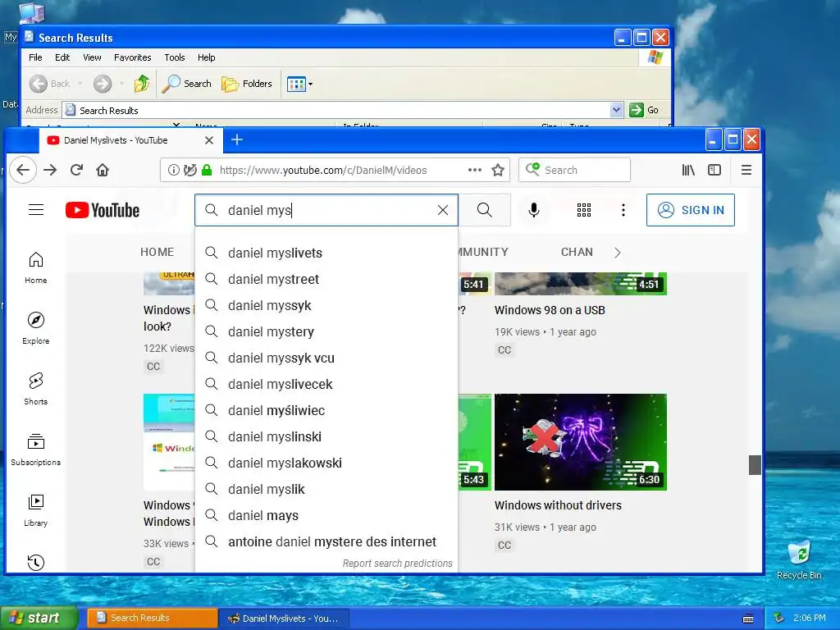Image resolution: width=840 pixels, height=630 pixels.
Task: Open YouTube settings three-dot menu
Action: click(x=623, y=210)
